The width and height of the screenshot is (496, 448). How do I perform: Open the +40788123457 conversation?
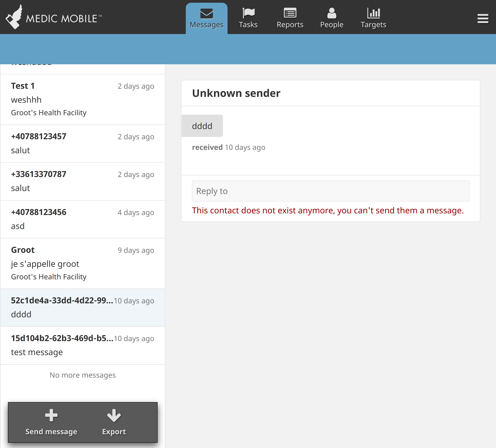82,144
